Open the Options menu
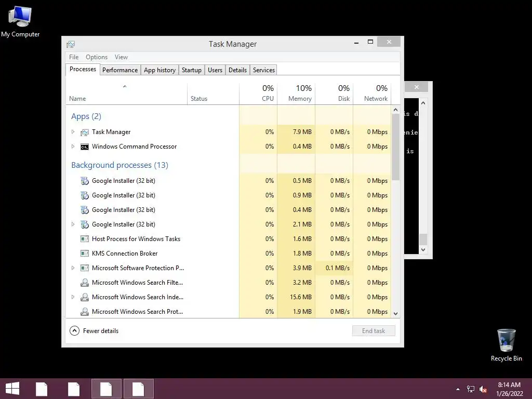The width and height of the screenshot is (532, 399). click(96, 57)
